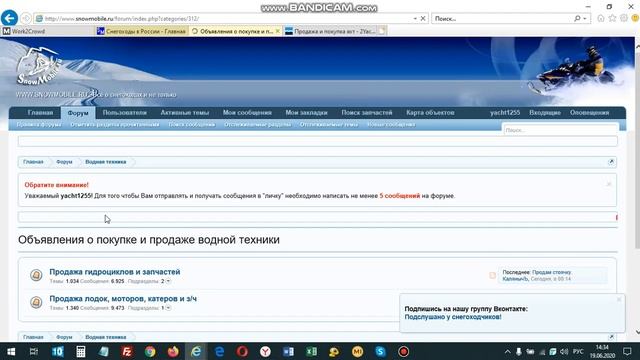Click the forum icon beside "Продажа гидроциклов"
Screen dimensions: 640x360
tap(36, 275)
